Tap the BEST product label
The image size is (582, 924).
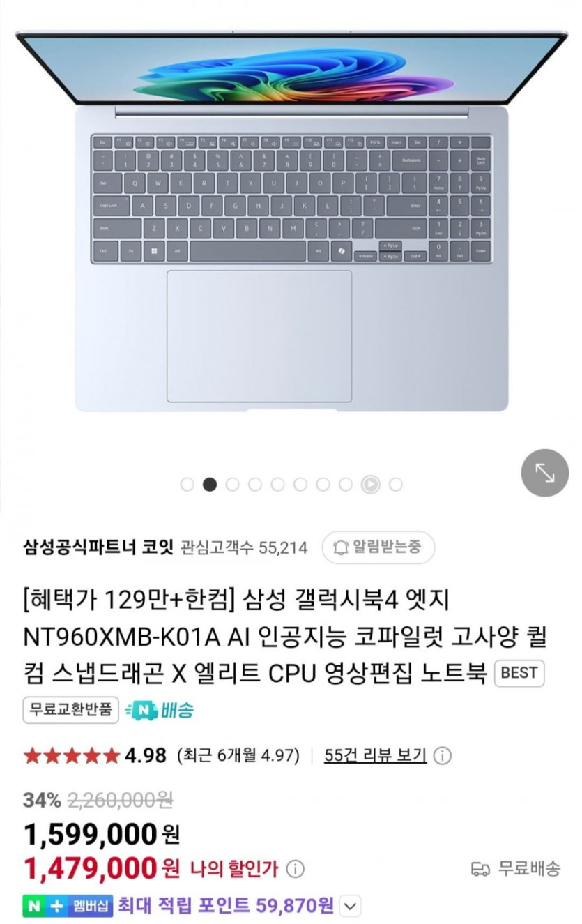519,673
